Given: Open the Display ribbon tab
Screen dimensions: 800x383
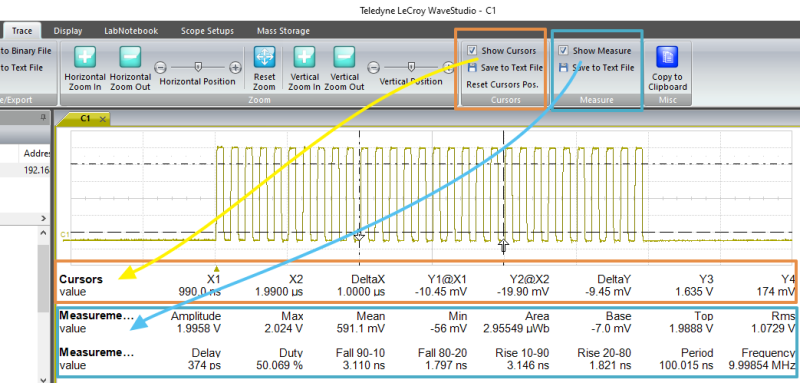Looking at the screenshot, I should click(68, 31).
